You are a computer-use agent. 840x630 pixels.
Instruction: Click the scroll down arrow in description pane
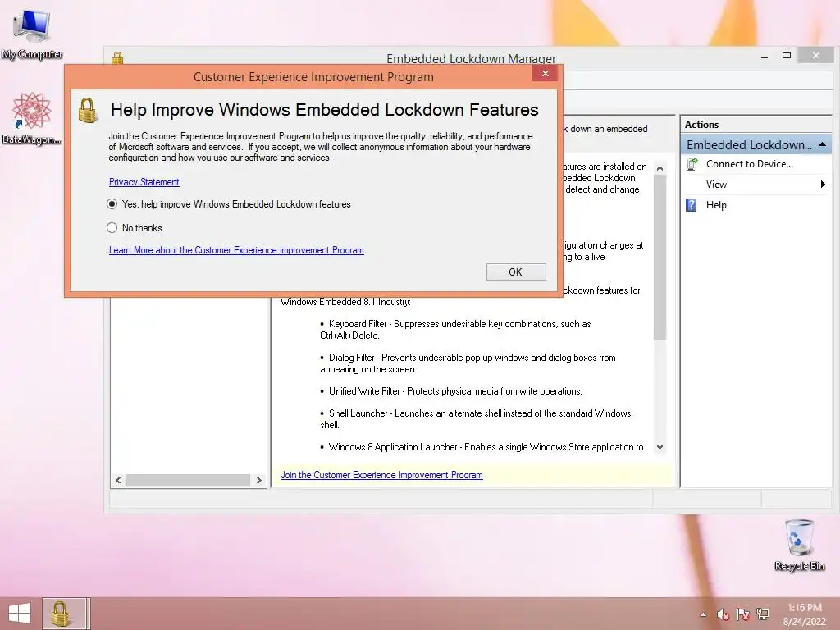pos(660,447)
